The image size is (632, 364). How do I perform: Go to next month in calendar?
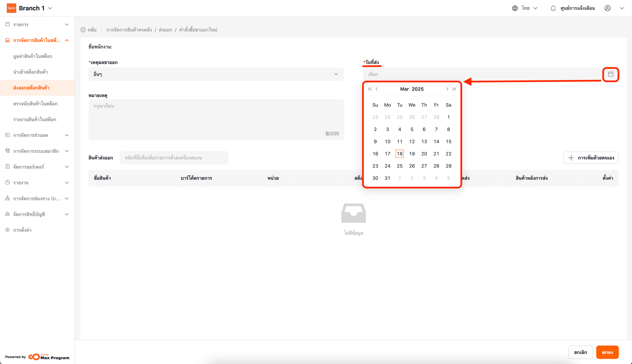pos(447,89)
